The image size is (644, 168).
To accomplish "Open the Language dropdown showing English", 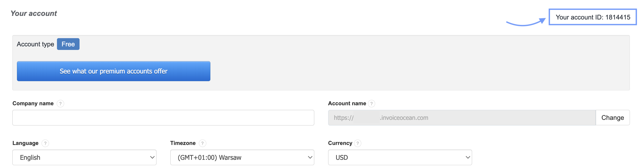I will pos(84,157).
